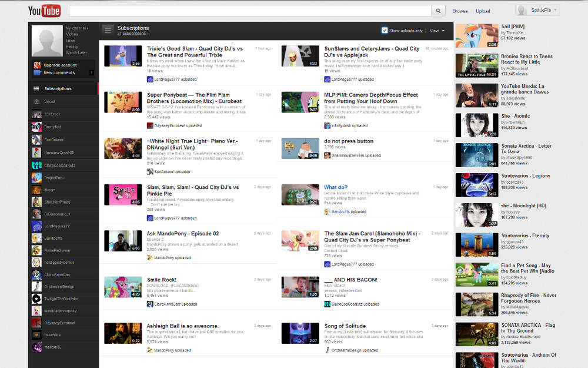Click the LordPlagus777 icon in the sidebar
Viewport: 588px width, 368px height.
(x=36, y=226)
